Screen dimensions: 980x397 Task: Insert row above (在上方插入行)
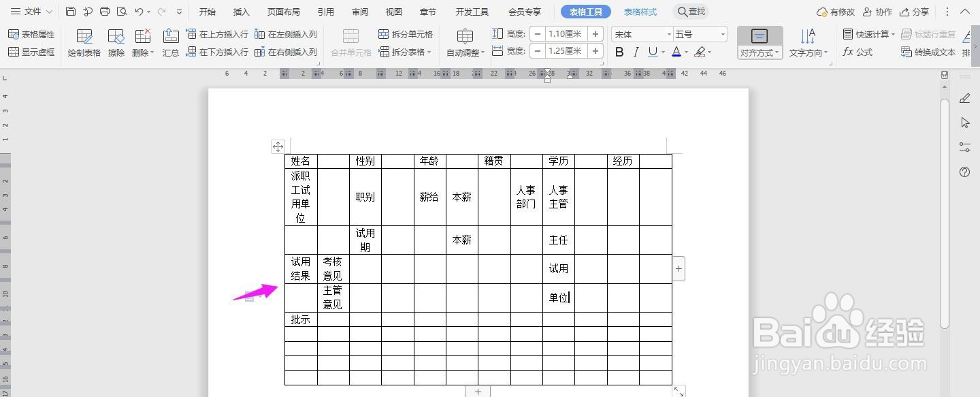coord(217,34)
